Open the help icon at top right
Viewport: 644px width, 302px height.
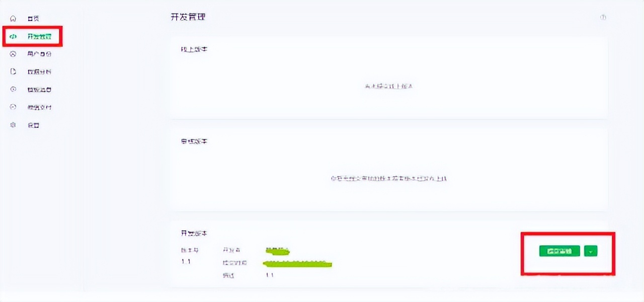click(x=602, y=17)
